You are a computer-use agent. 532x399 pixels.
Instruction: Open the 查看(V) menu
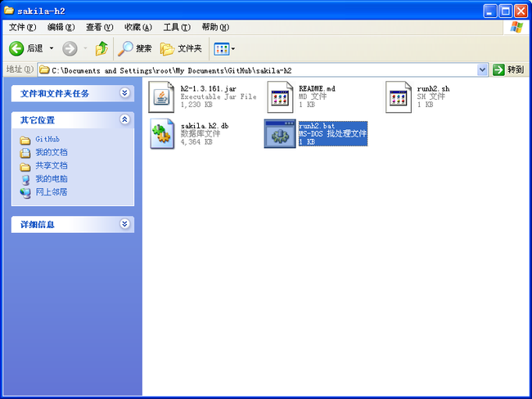[x=99, y=27]
